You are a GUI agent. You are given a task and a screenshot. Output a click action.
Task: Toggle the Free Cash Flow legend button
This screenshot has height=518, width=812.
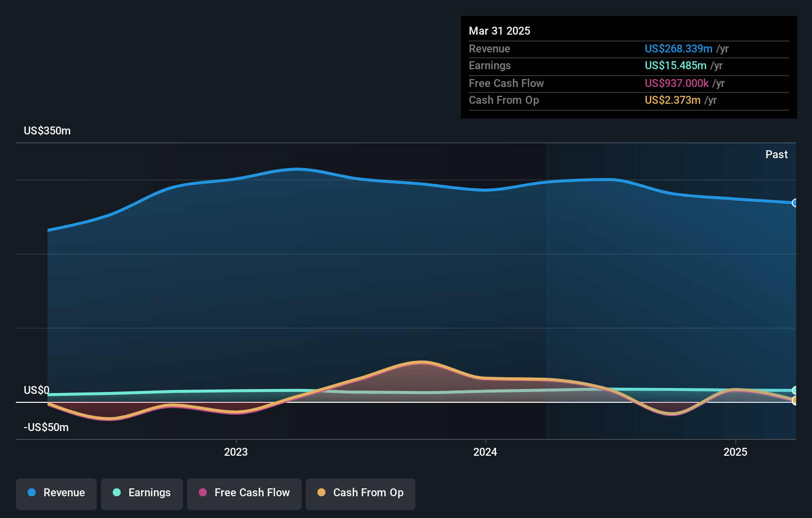[x=244, y=494]
